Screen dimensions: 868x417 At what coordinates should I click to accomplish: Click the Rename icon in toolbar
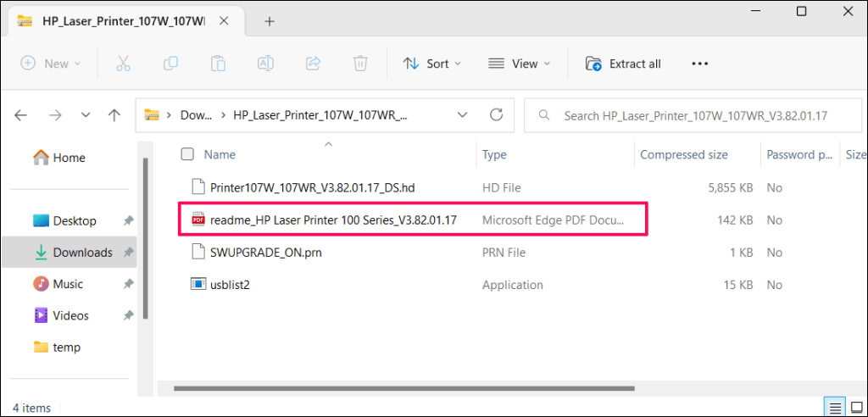click(x=265, y=64)
